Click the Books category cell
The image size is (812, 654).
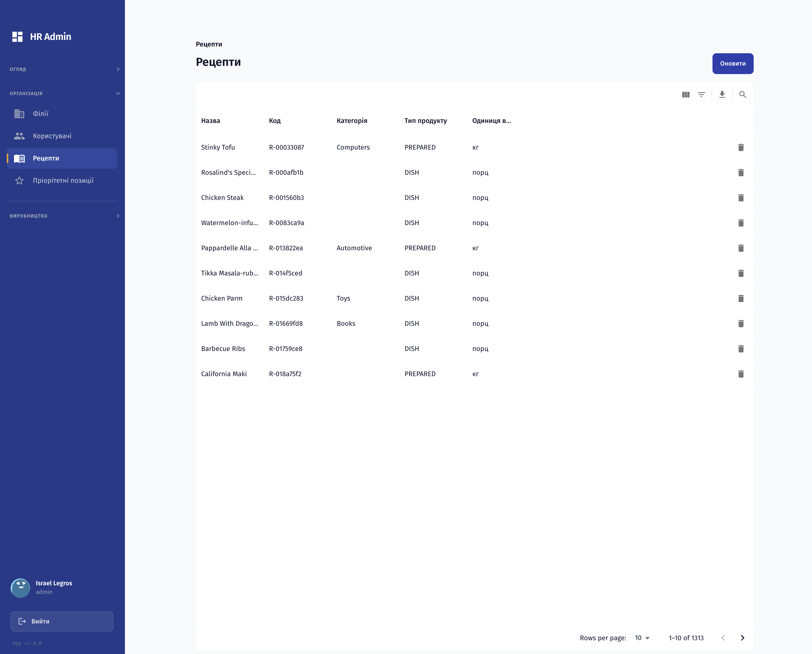tap(346, 324)
